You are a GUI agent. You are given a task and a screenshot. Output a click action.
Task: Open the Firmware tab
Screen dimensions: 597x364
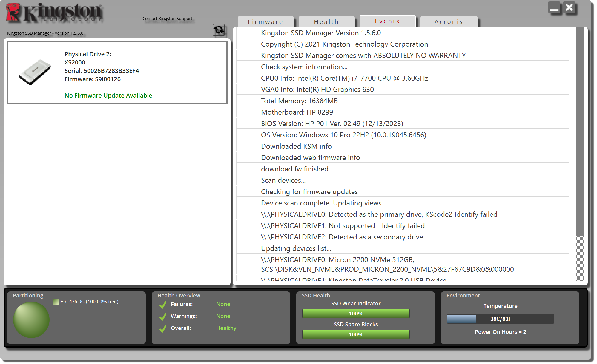(x=265, y=22)
